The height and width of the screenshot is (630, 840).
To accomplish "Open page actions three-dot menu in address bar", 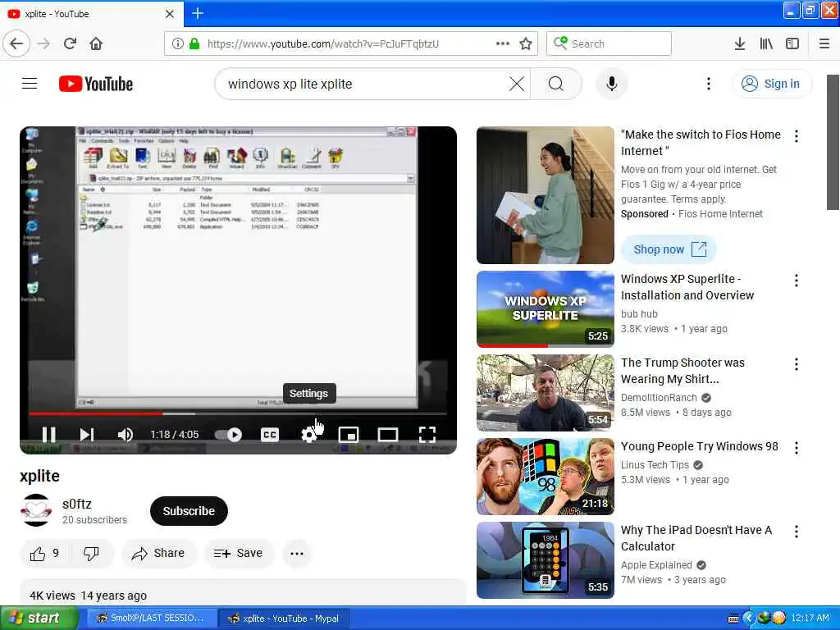I will [x=503, y=43].
